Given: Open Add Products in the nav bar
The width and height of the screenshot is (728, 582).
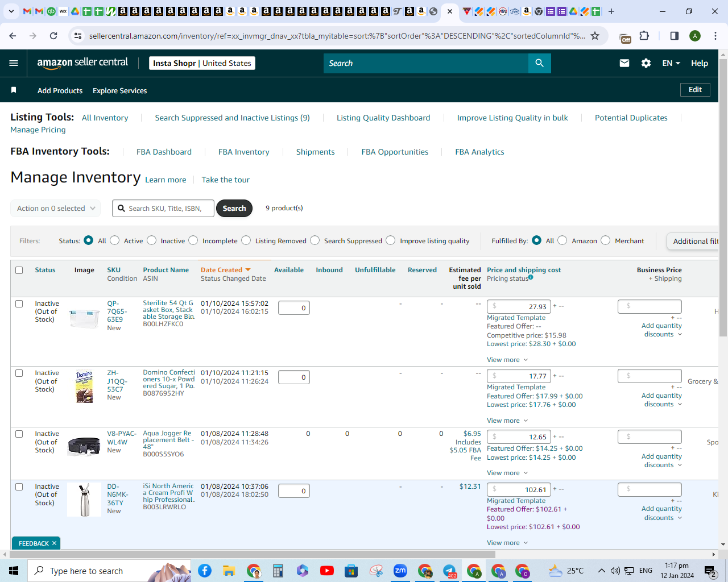Looking at the screenshot, I should click(x=60, y=90).
